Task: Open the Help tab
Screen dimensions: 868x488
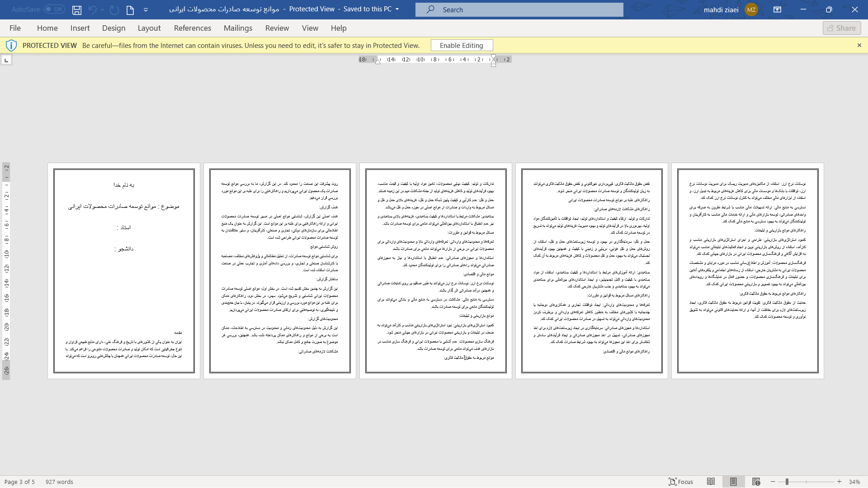Action: click(339, 28)
